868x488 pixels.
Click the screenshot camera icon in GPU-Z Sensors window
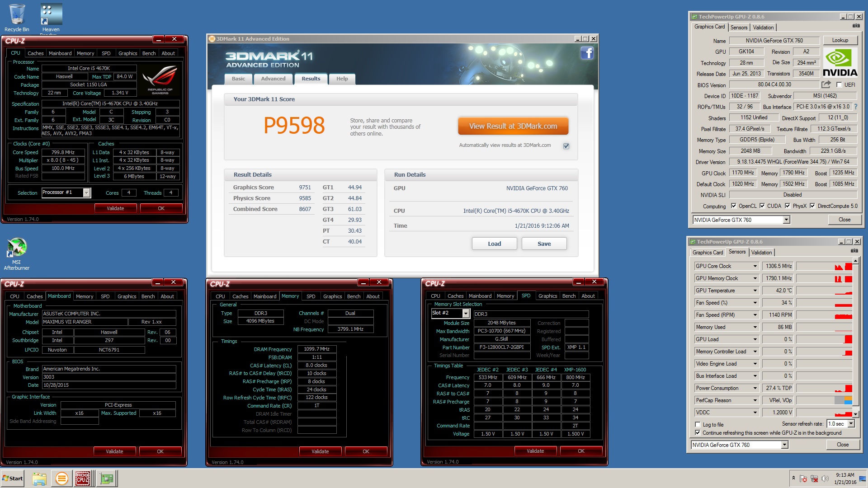point(854,251)
